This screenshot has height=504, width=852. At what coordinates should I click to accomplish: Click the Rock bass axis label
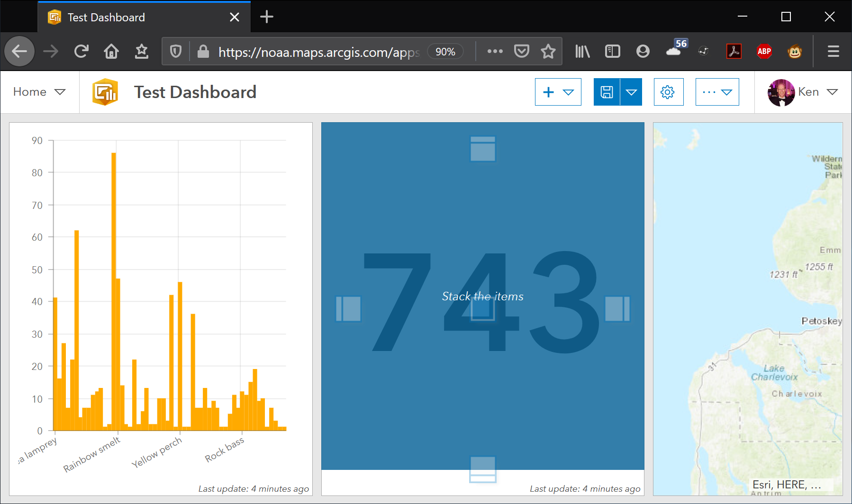[x=225, y=450]
